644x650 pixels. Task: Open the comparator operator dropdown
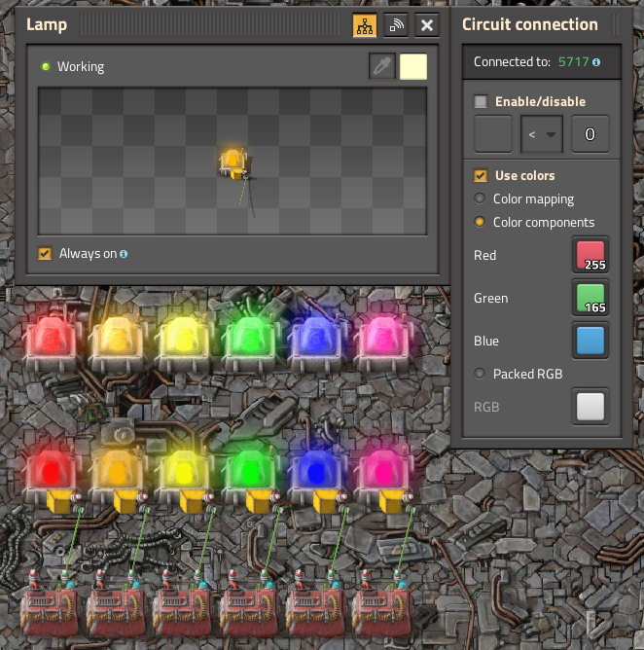[x=542, y=134]
